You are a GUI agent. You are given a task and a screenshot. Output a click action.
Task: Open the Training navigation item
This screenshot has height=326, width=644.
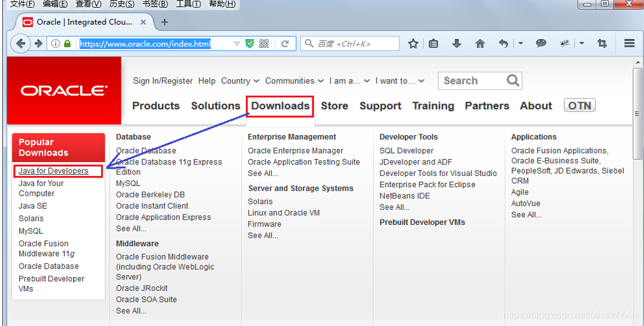point(433,106)
